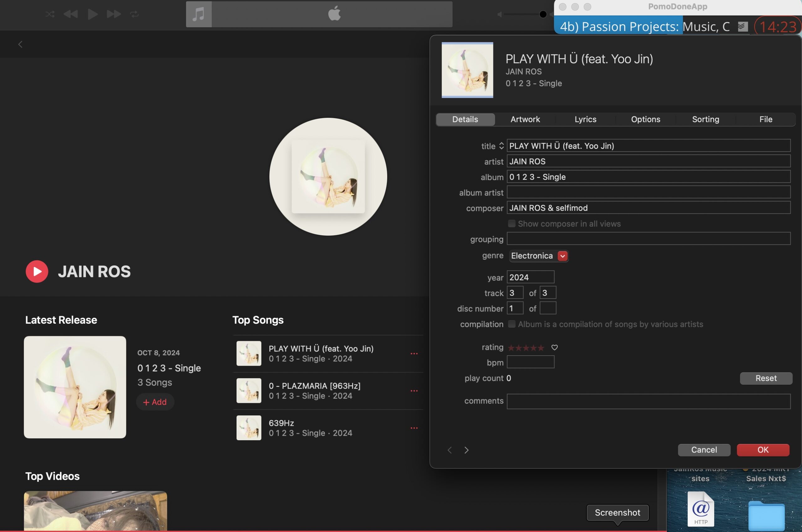This screenshot has height=532, width=802.
Task: Check the compilation album checkbox
Action: [x=512, y=324]
